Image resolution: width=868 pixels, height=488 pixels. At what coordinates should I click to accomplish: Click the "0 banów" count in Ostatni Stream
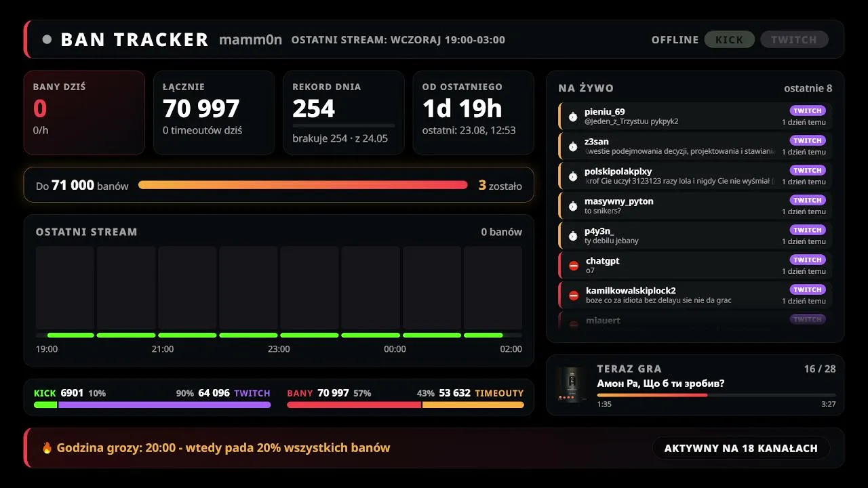pyautogui.click(x=502, y=232)
